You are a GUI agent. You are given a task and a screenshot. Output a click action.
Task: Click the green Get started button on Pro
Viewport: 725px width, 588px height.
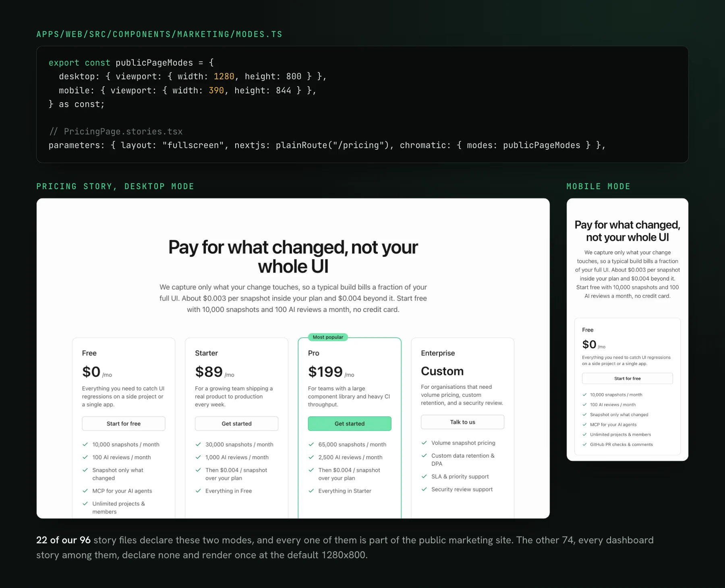coord(350,423)
